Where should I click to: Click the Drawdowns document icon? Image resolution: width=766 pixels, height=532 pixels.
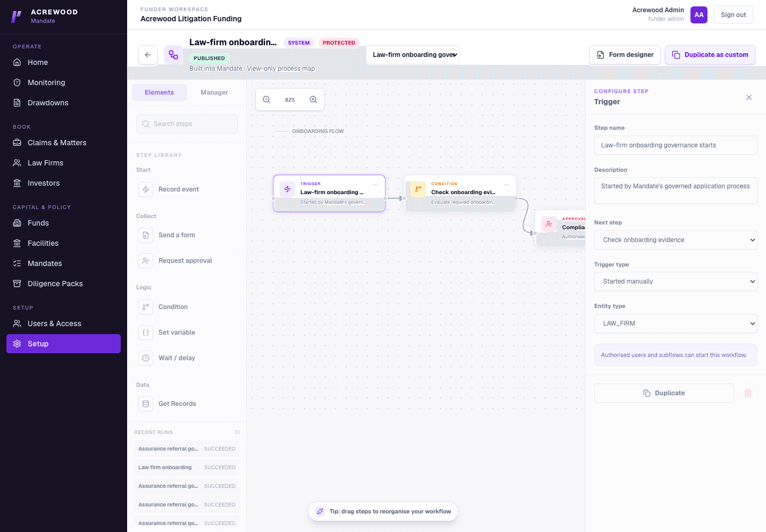17,103
